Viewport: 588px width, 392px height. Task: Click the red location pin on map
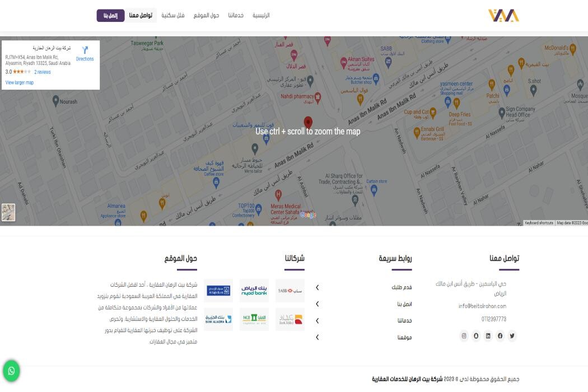(x=307, y=123)
